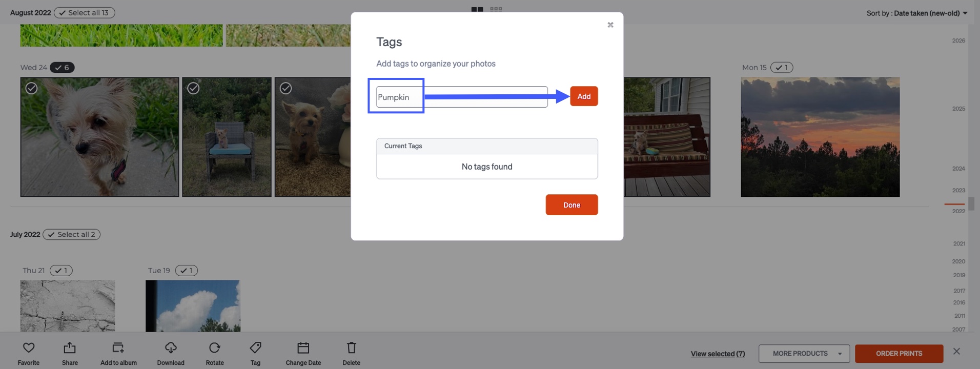
Task: Open the View selected (7) link
Action: click(x=718, y=354)
